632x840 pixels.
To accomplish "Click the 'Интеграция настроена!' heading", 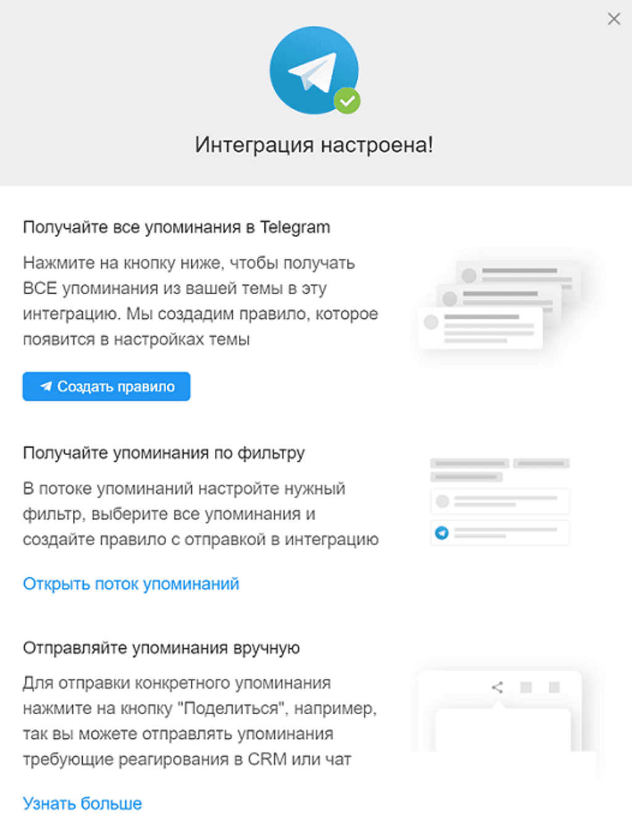I will click(314, 145).
